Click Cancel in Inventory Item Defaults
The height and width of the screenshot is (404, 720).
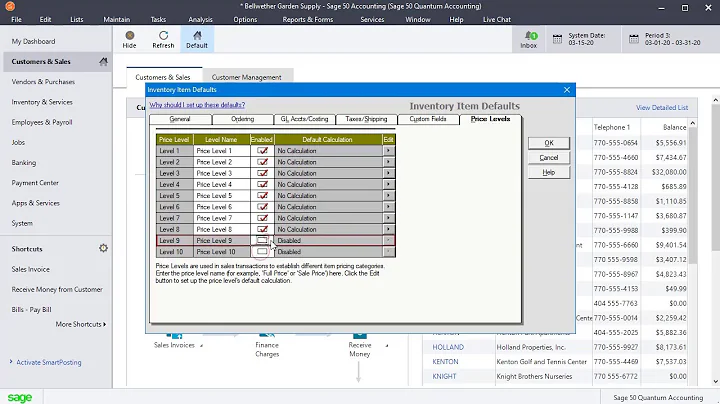[x=549, y=157]
